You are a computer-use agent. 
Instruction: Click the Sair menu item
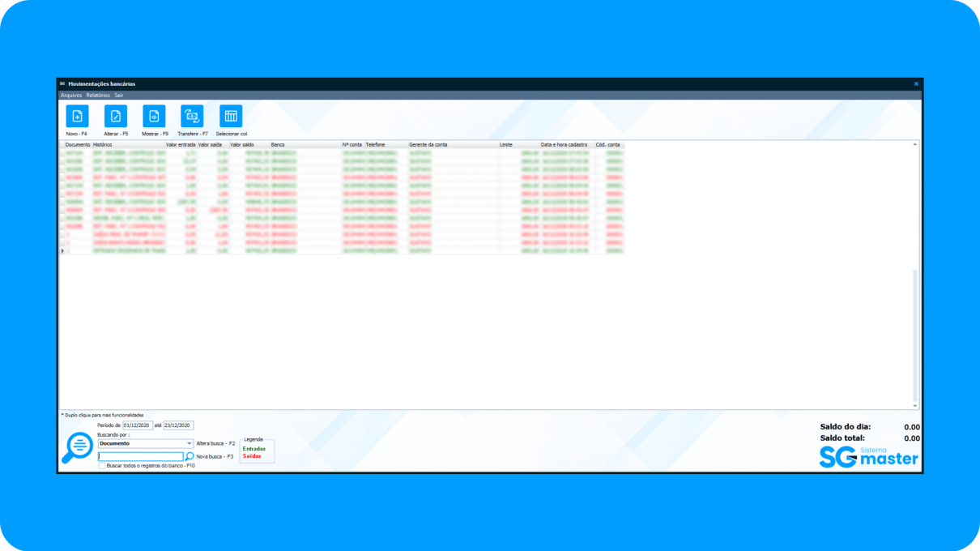click(119, 95)
